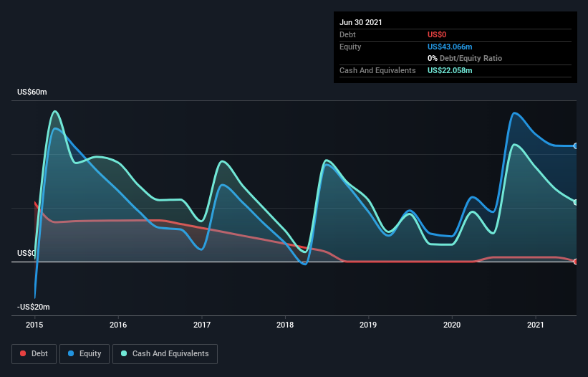The height and width of the screenshot is (377, 588).
Task: Select the 2015 x-axis label
Action: point(34,325)
